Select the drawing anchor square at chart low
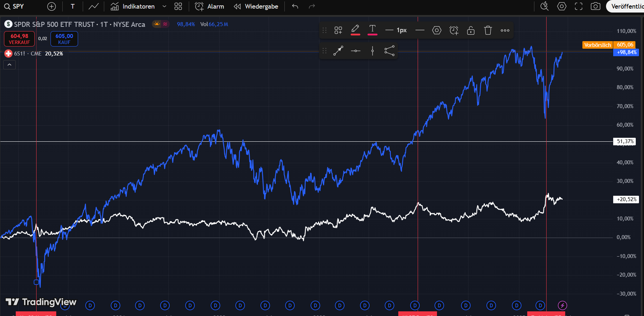The height and width of the screenshot is (316, 644). 36,282
